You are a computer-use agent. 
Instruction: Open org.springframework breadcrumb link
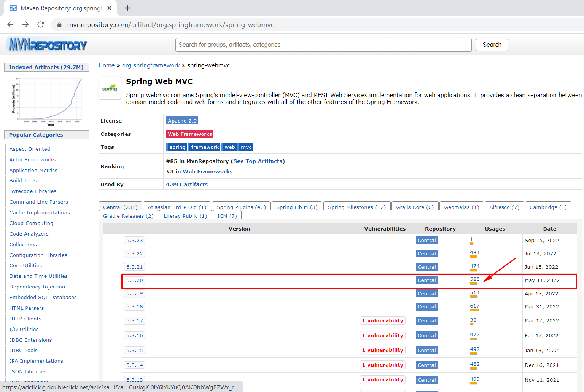pyautogui.click(x=151, y=65)
